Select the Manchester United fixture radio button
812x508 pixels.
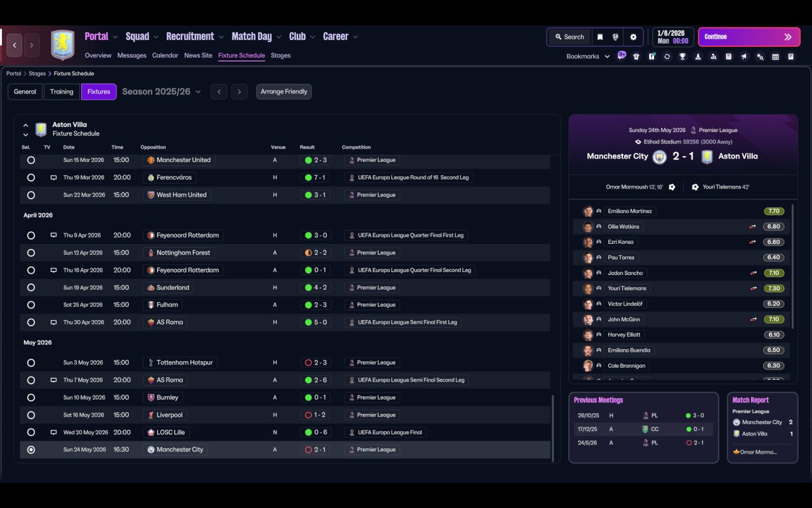tap(31, 161)
